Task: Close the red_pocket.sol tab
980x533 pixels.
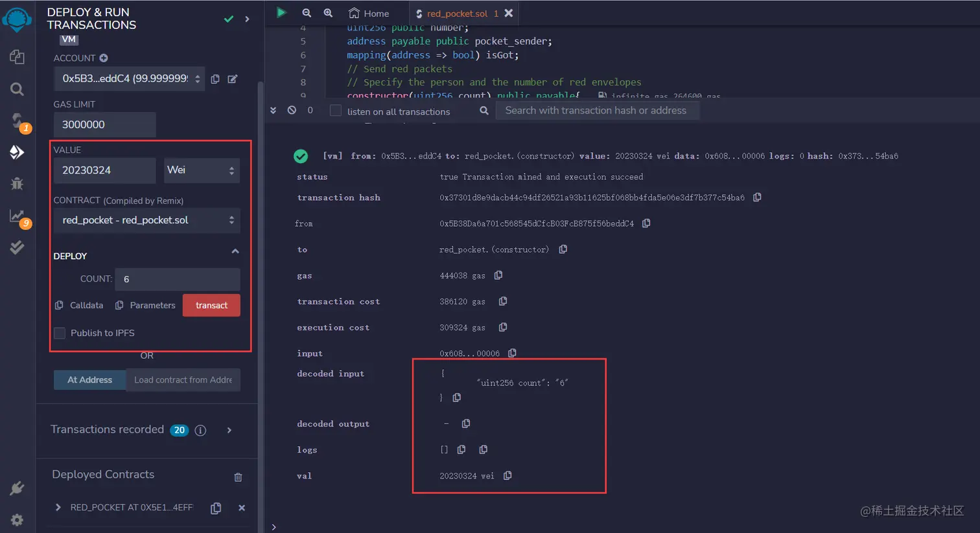Action: (x=509, y=13)
